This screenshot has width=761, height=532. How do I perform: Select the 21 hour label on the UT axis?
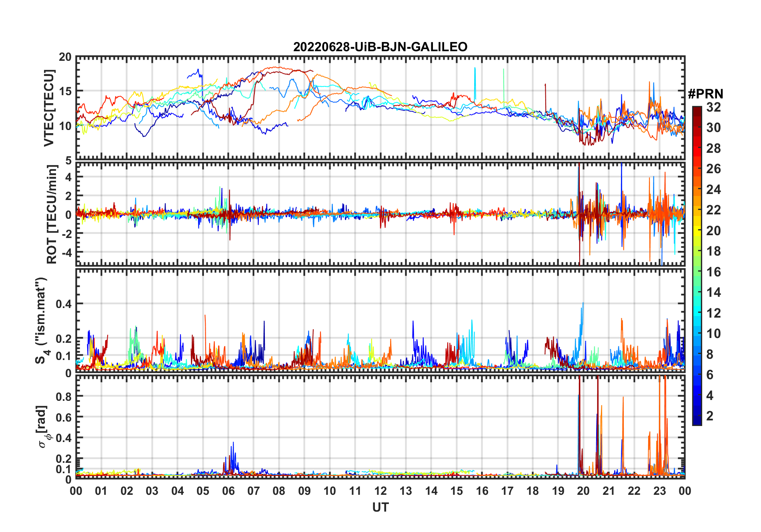609,491
